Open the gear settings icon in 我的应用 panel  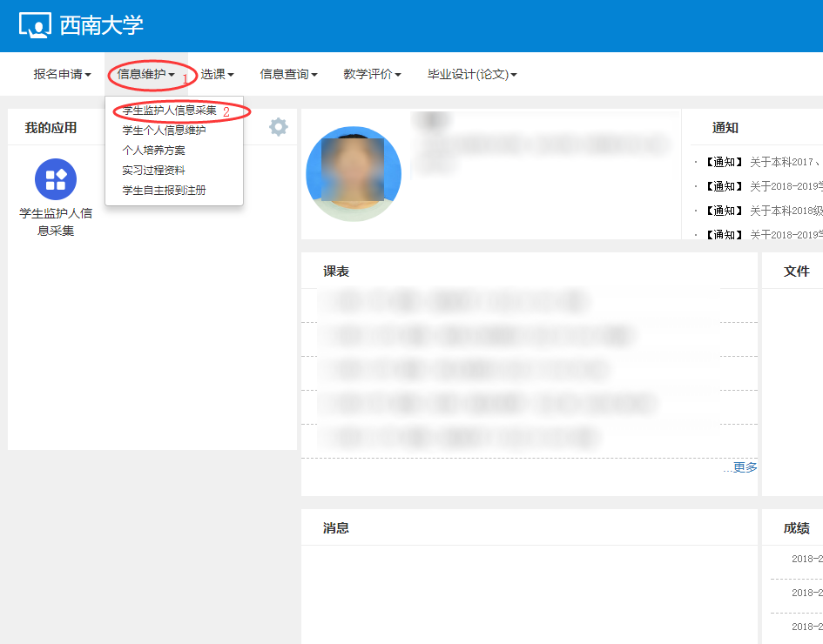pos(278,126)
